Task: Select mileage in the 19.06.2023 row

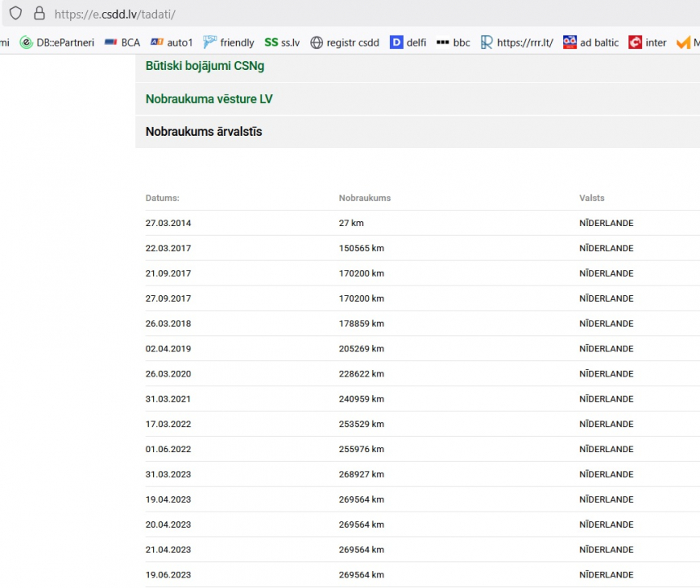Action: 361,575
